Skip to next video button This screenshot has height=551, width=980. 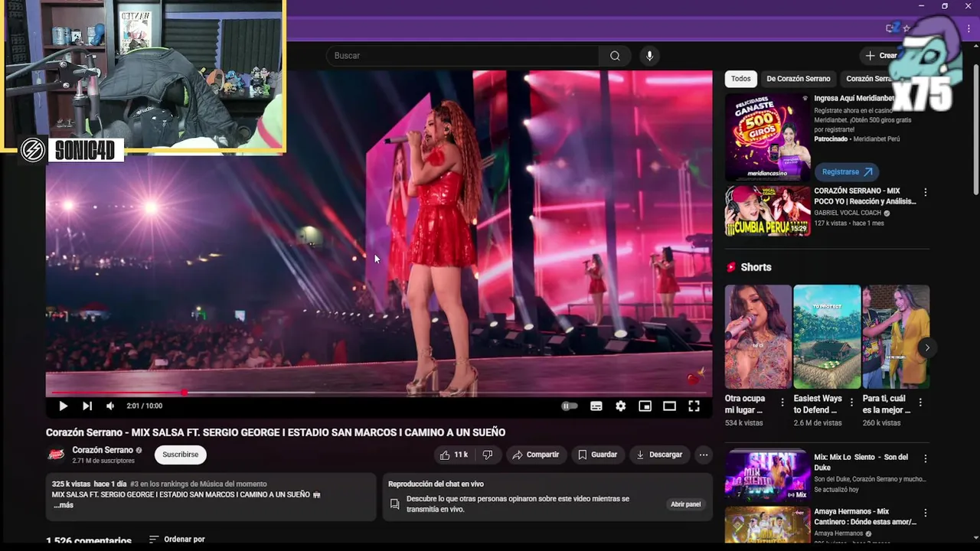pos(87,406)
